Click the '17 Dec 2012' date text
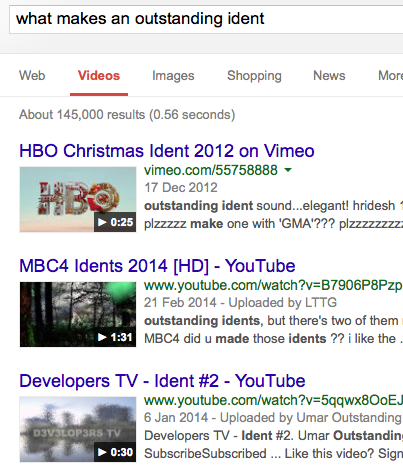The width and height of the screenshot is (403, 470). pos(181,188)
